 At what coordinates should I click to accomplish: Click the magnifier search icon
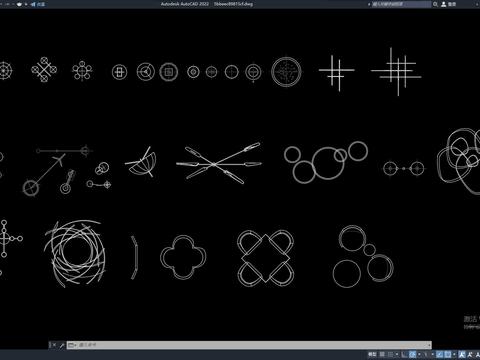pos(435,4)
